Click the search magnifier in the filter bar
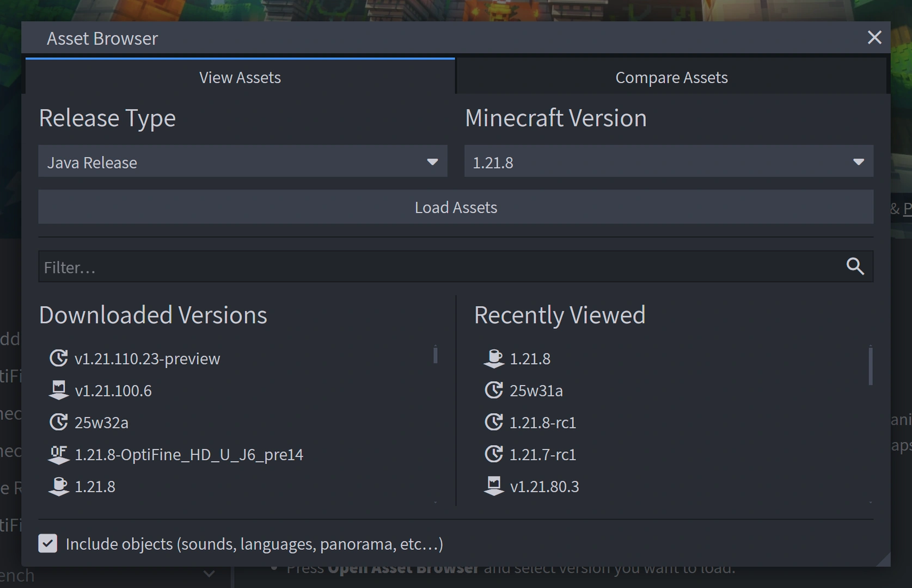 tap(855, 267)
